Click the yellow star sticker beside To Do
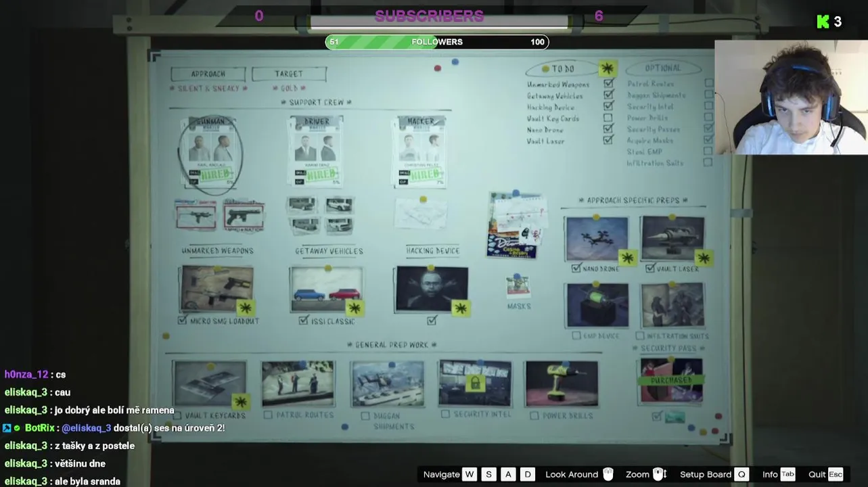868x487 pixels. (x=608, y=68)
